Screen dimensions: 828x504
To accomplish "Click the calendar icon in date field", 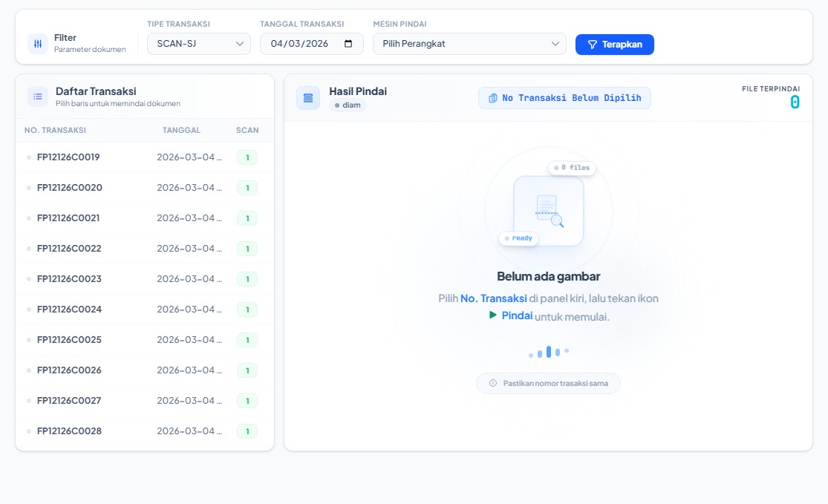I will pyautogui.click(x=348, y=44).
